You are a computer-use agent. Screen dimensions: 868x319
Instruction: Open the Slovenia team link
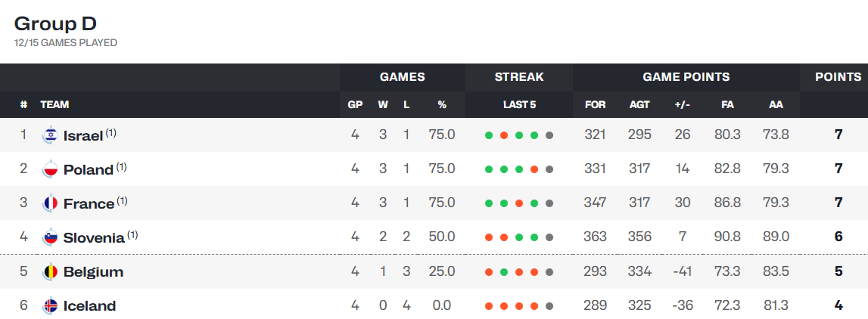point(94,238)
